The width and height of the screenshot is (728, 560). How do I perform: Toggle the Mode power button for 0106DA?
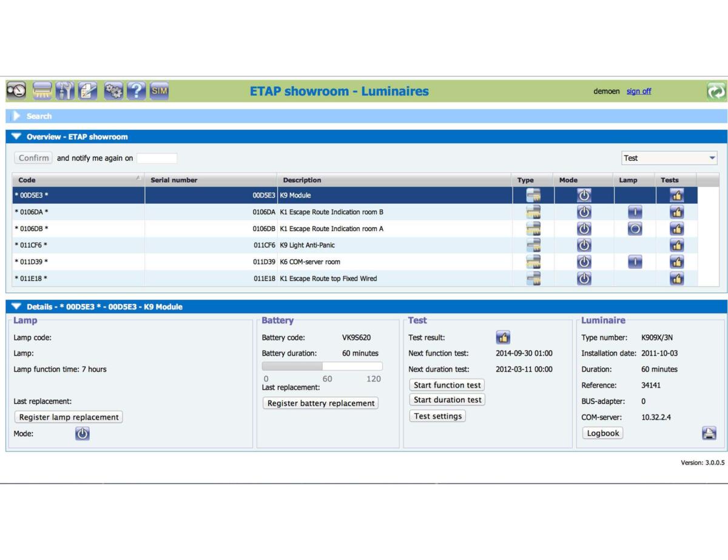click(x=584, y=212)
